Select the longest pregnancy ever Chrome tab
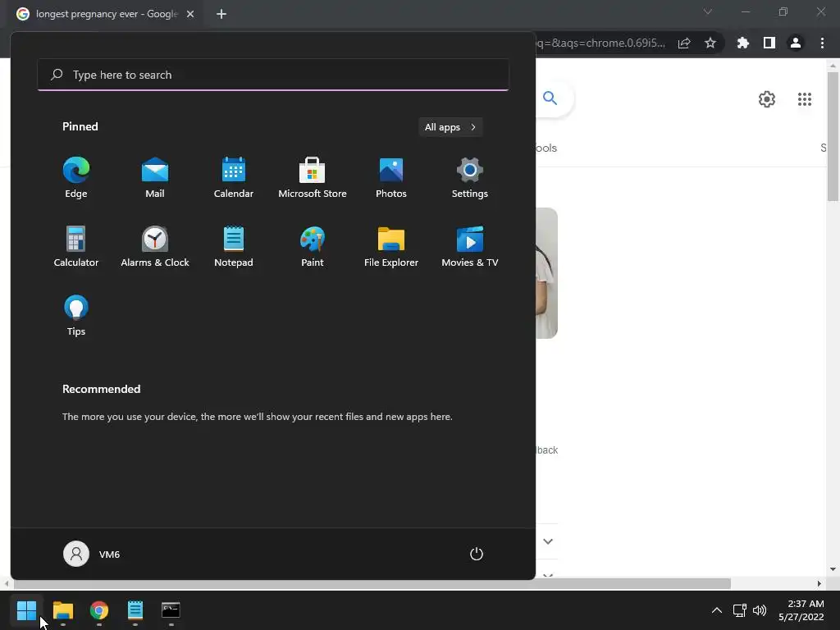This screenshot has width=840, height=630. pyautogui.click(x=106, y=14)
